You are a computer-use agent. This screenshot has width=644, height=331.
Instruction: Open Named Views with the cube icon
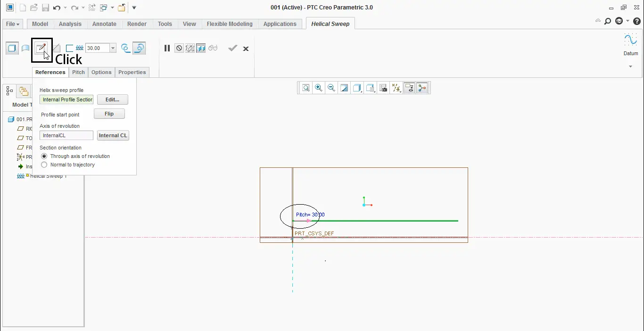click(x=357, y=88)
